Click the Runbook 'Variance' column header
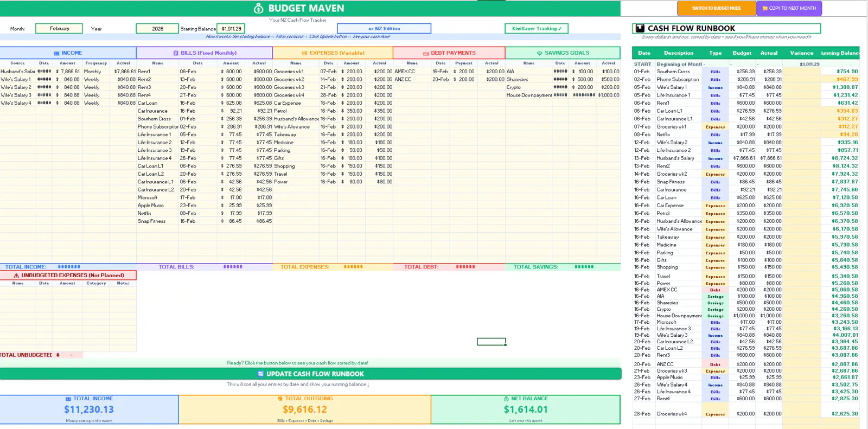868x429 pixels. click(x=801, y=53)
